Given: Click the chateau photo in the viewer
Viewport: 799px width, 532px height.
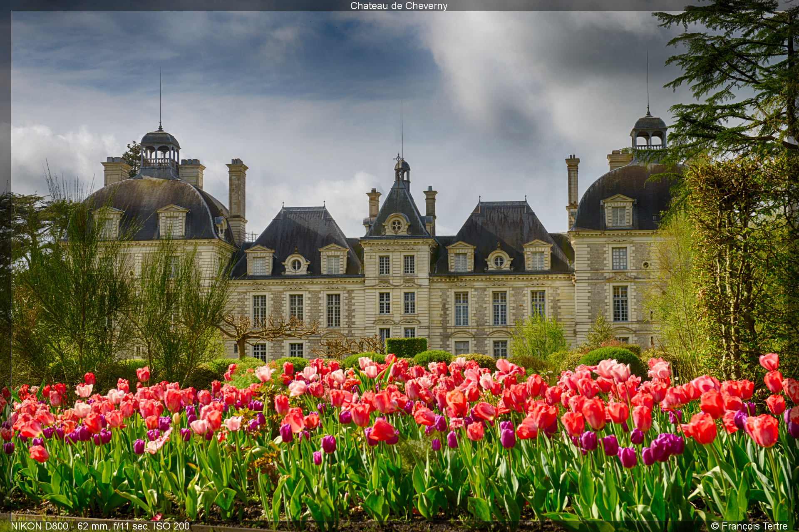Looking at the screenshot, I should point(399,266).
